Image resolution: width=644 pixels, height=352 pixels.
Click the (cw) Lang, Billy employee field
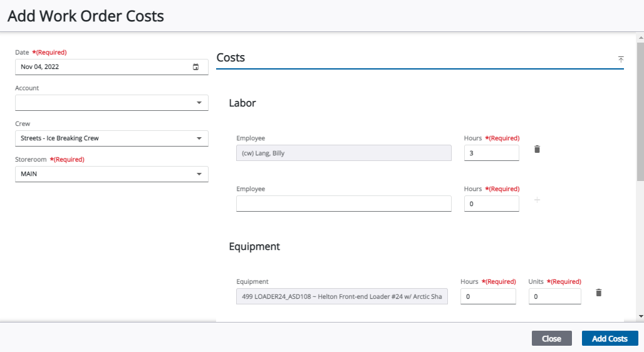click(344, 153)
